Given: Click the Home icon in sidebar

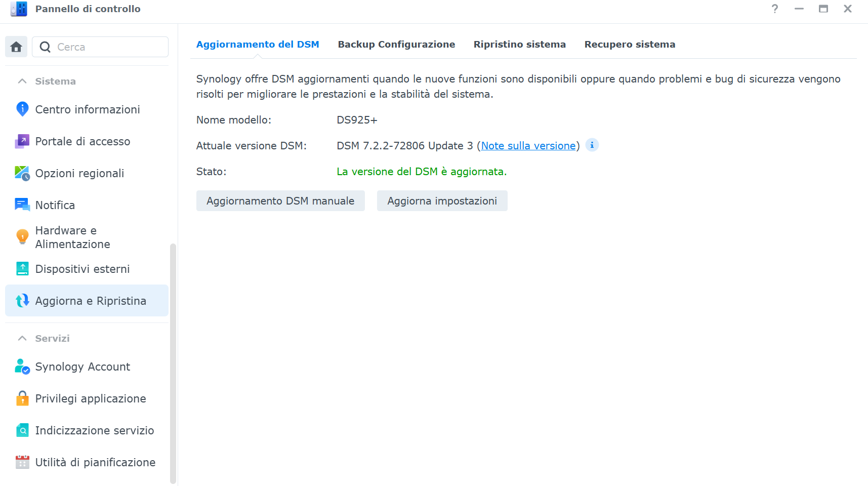Looking at the screenshot, I should (16, 47).
